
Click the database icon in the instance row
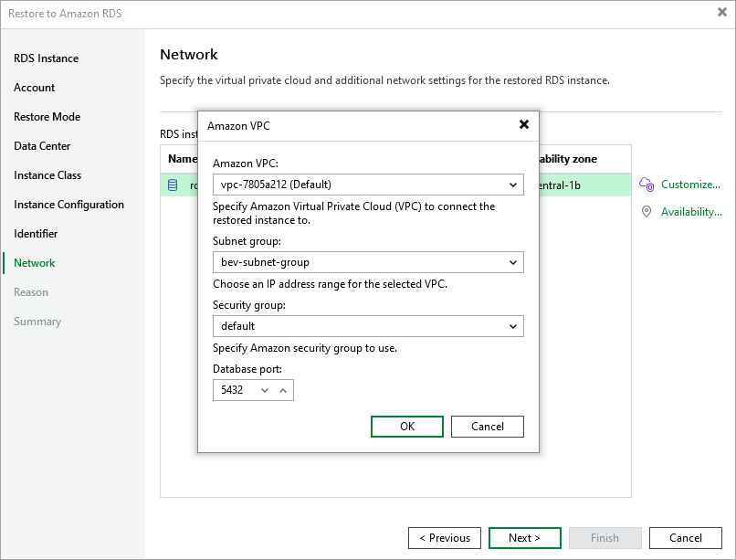pos(173,185)
